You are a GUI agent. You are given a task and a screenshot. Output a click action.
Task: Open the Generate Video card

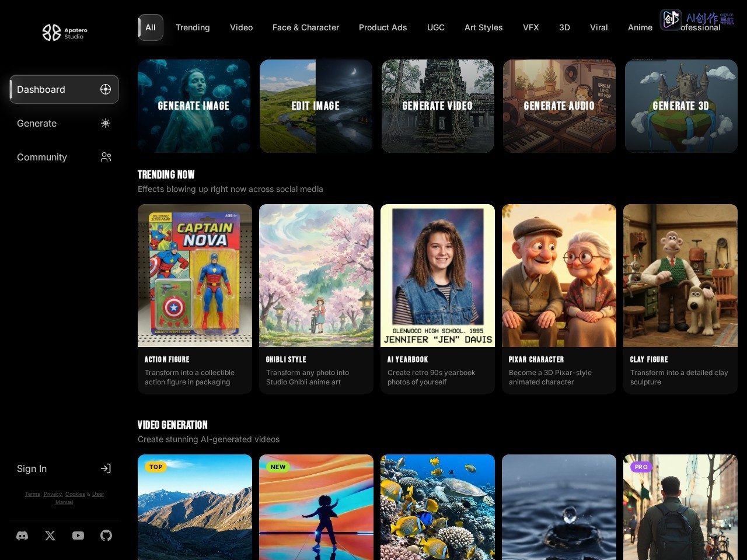click(438, 106)
